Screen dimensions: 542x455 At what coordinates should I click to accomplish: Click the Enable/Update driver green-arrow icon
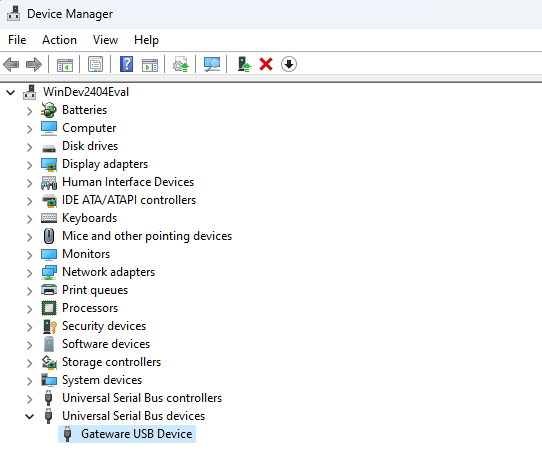click(244, 64)
